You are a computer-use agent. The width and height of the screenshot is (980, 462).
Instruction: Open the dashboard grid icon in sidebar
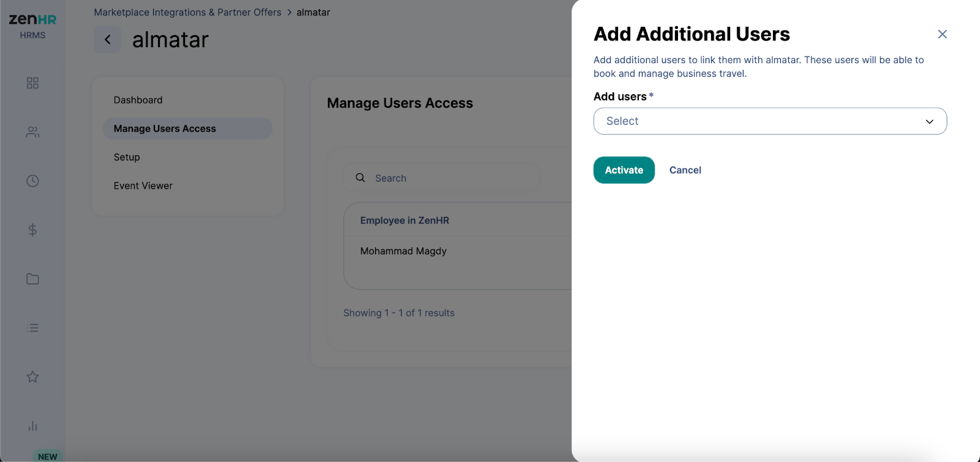[x=32, y=83]
